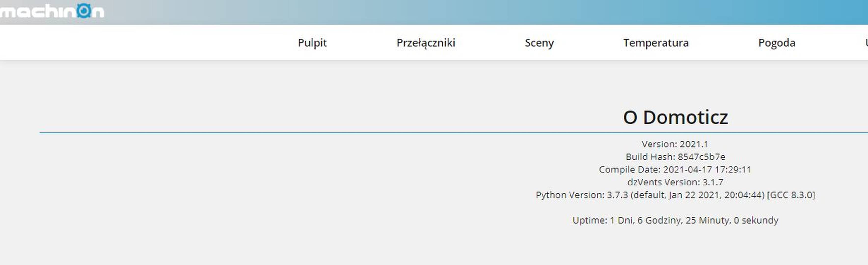Select the [GCC 8.3.0] text
This screenshot has width=868, height=265.
pos(791,195)
